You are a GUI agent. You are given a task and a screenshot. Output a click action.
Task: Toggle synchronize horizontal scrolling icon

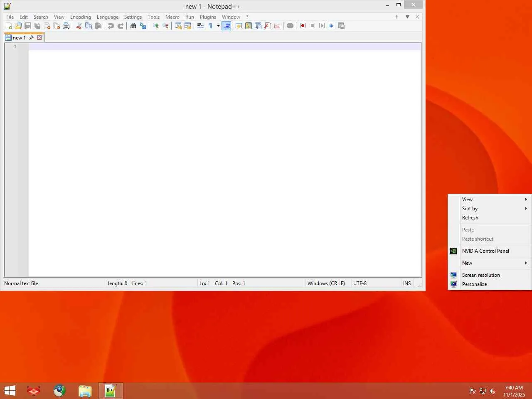click(x=188, y=26)
